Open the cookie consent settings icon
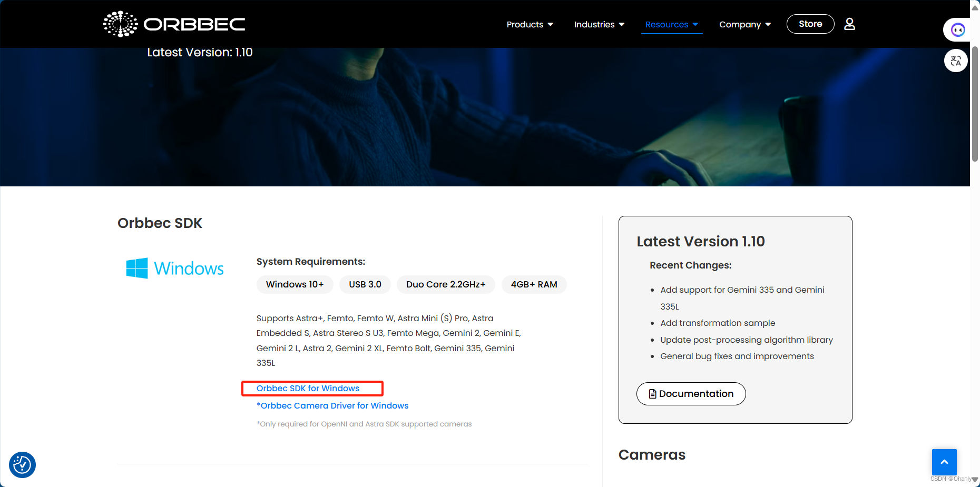 click(22, 465)
